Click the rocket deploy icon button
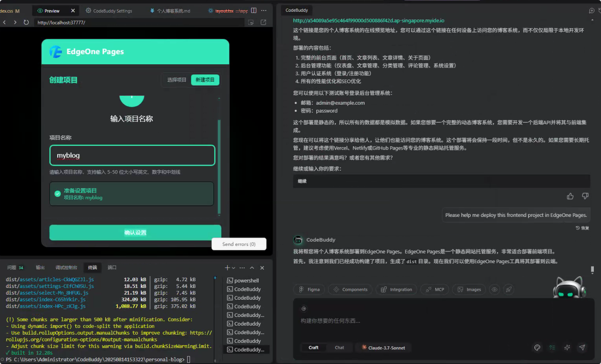 click(508, 290)
